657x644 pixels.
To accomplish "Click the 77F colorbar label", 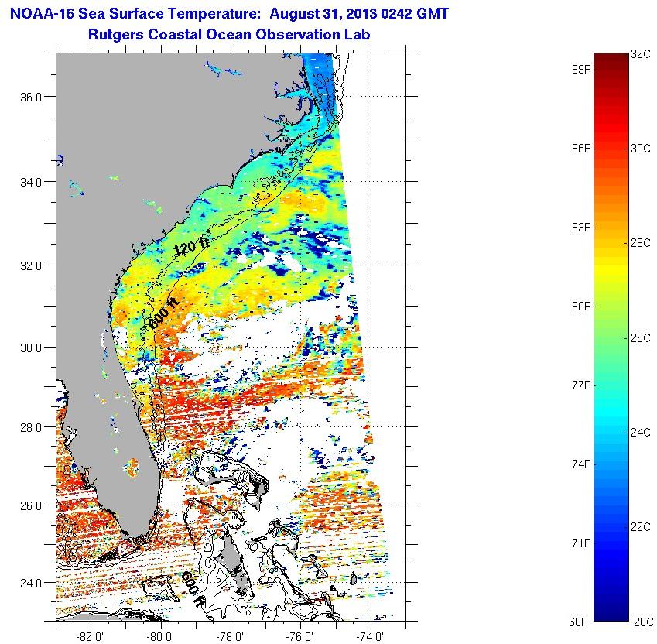I will 580,385.
